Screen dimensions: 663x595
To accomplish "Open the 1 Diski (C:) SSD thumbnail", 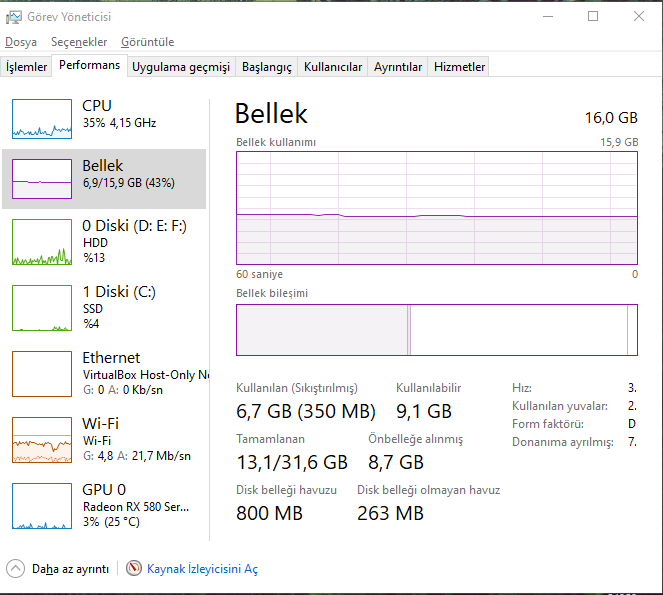I will (x=42, y=308).
